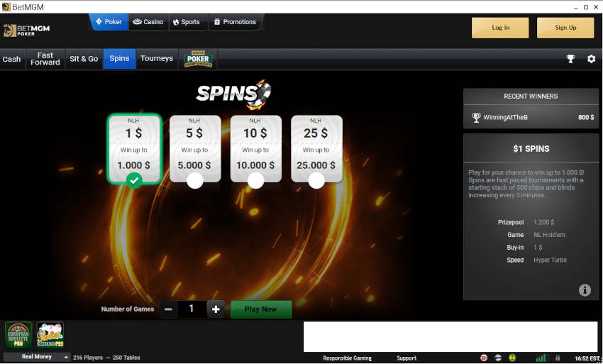Select the 5 $ Spins card
The height and width of the screenshot is (364, 603).
click(195, 149)
